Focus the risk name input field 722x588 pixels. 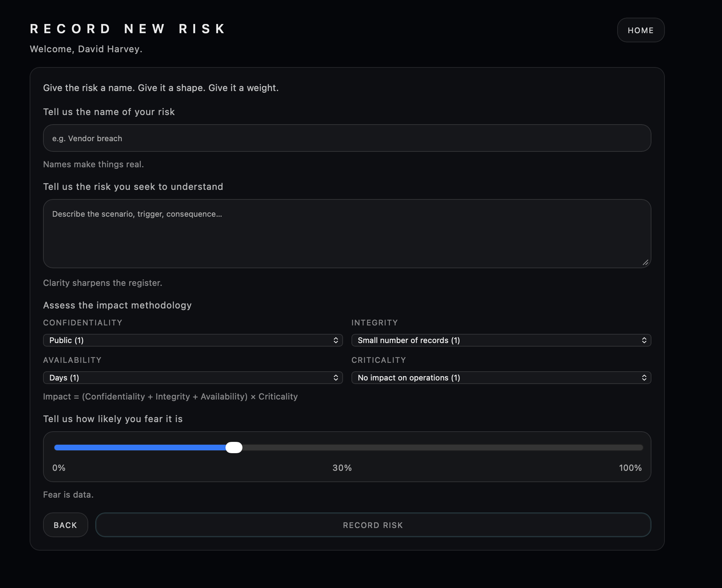[347, 138]
